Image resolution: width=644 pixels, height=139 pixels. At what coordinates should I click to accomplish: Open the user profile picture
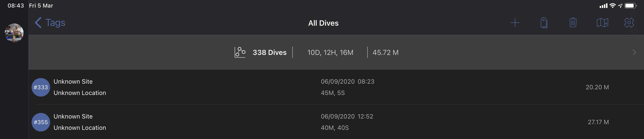[x=14, y=33]
